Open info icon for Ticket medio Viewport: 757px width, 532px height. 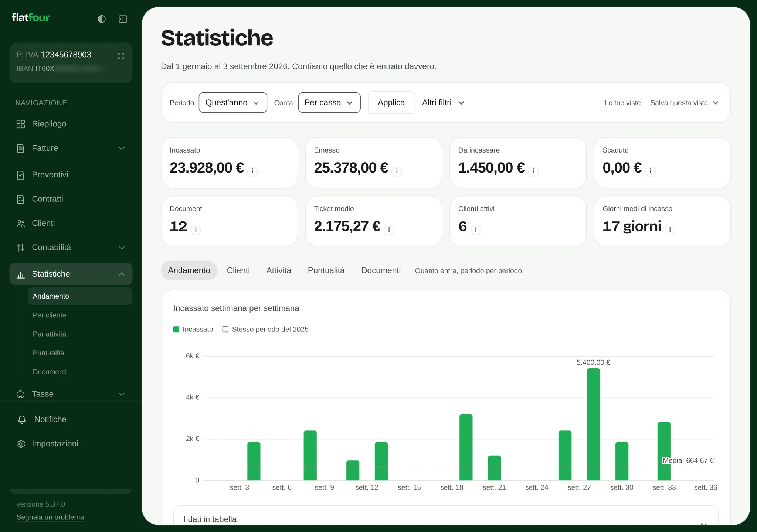click(x=389, y=230)
